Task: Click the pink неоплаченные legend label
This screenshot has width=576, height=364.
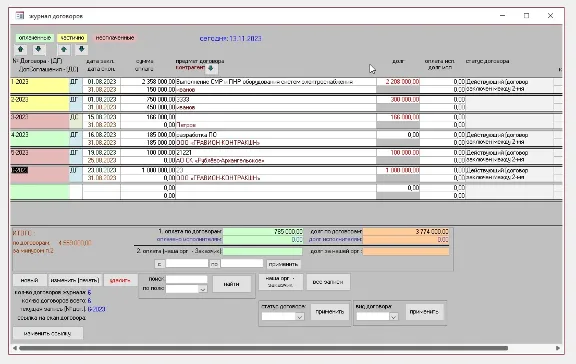Action: pos(115,38)
